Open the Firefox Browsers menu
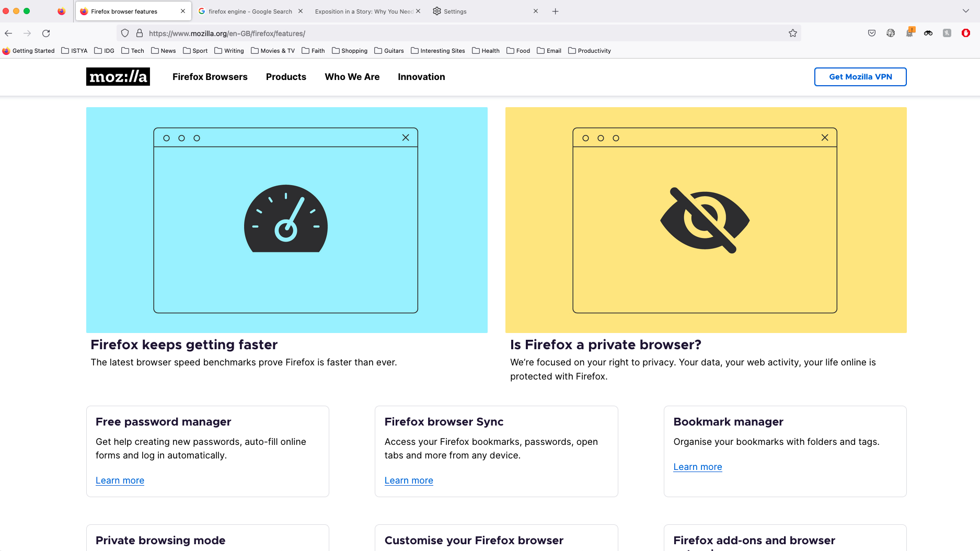This screenshot has width=980, height=551. (x=210, y=77)
